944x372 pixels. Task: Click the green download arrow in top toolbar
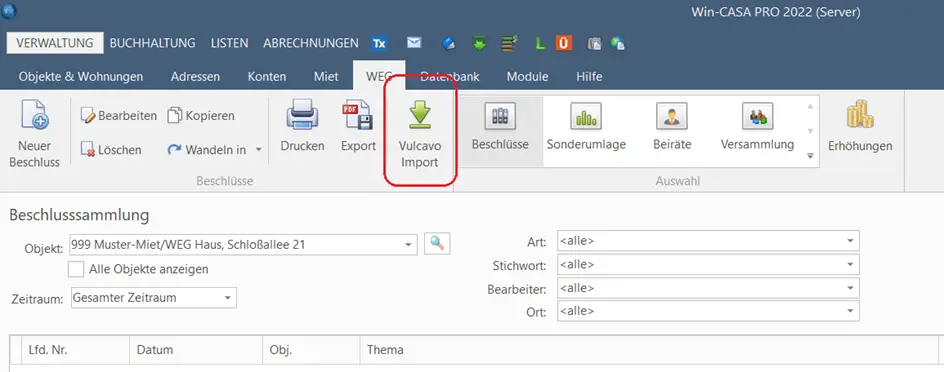coord(480,43)
